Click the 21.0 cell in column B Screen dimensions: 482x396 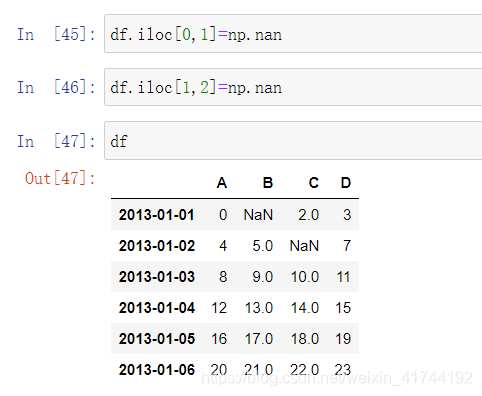(x=259, y=370)
